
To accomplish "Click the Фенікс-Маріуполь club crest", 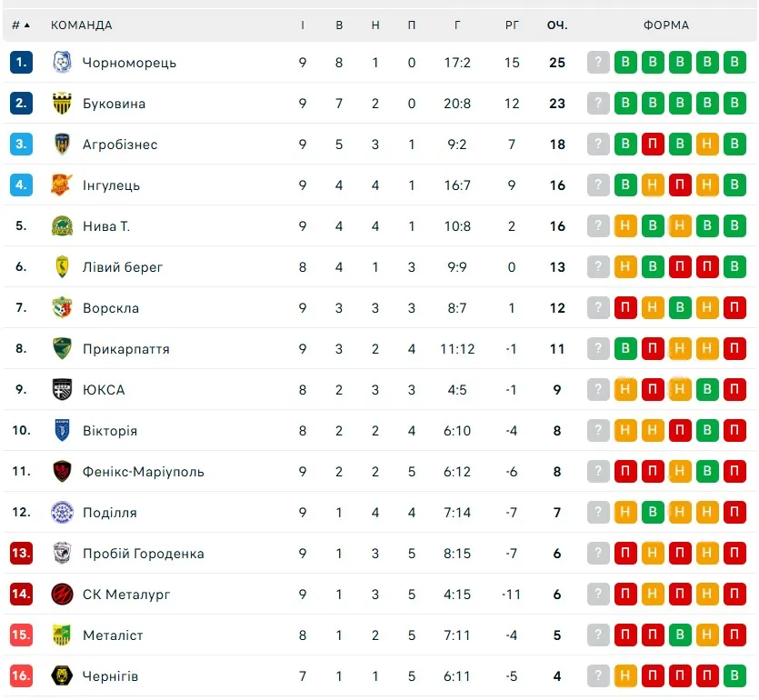I will [62, 472].
